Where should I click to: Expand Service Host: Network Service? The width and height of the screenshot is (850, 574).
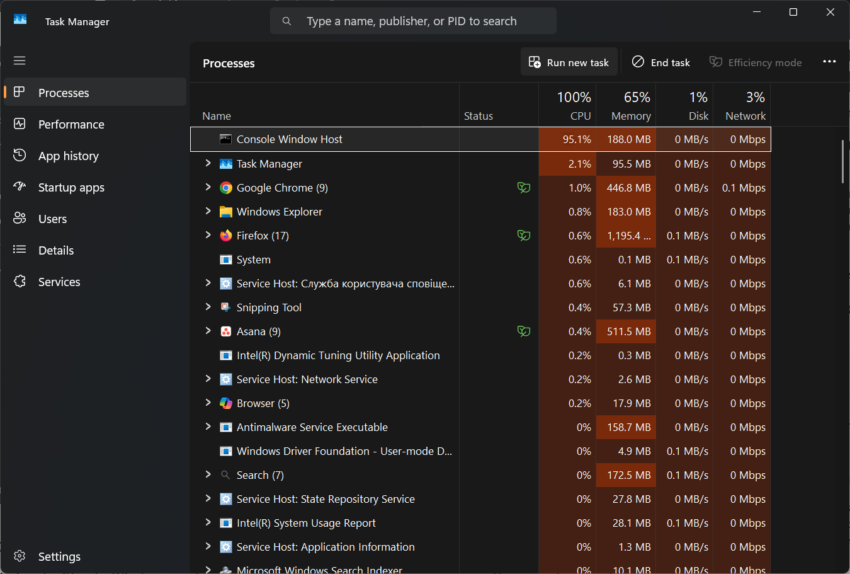click(x=208, y=378)
